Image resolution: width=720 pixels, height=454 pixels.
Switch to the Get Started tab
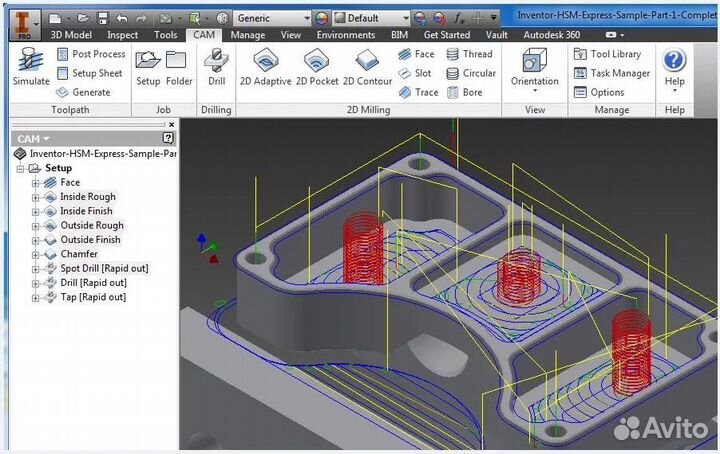pos(447,35)
